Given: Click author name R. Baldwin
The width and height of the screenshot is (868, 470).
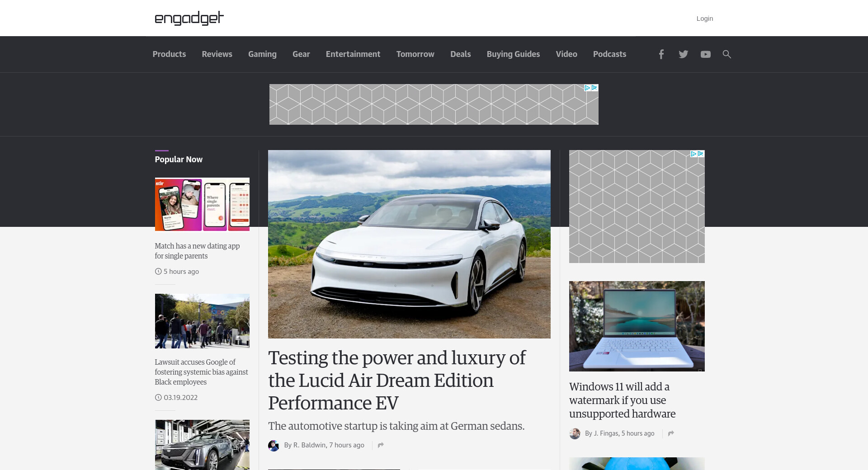Looking at the screenshot, I should (310, 445).
